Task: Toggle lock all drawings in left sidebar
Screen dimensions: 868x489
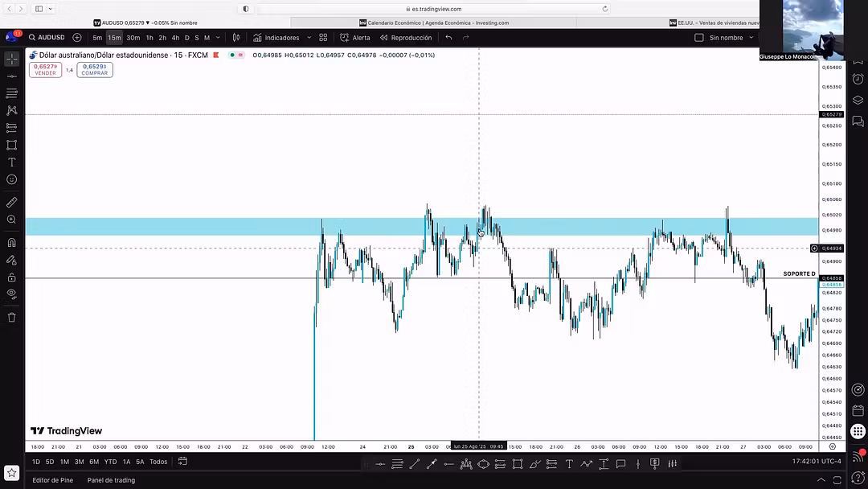Action: pyautogui.click(x=11, y=277)
